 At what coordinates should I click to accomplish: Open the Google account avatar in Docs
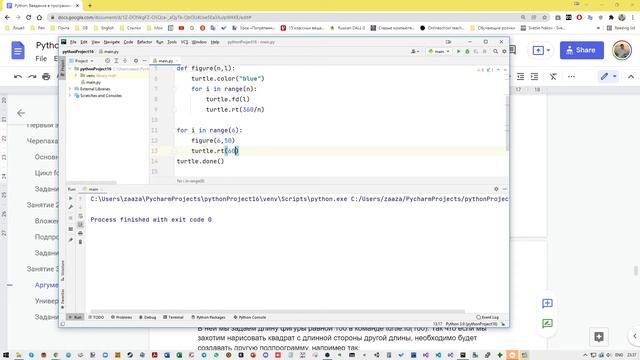[622, 50]
